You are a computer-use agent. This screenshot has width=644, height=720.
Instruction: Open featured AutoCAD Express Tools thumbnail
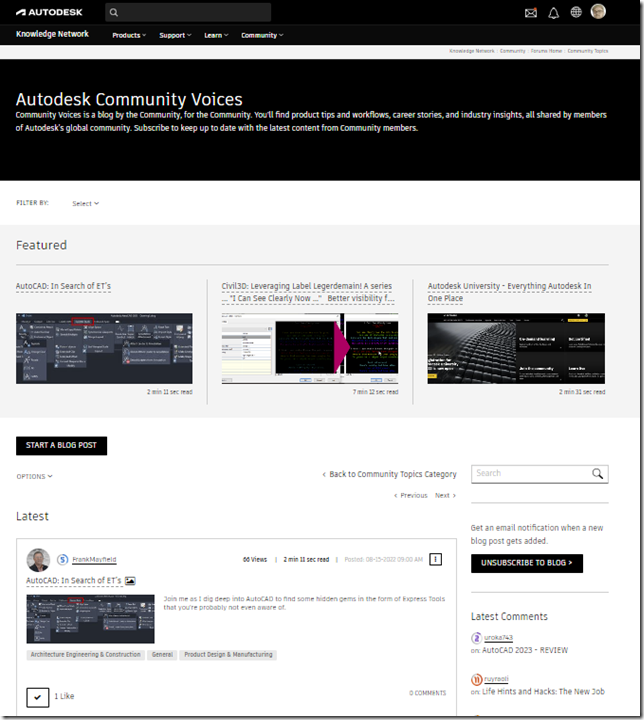pos(104,349)
